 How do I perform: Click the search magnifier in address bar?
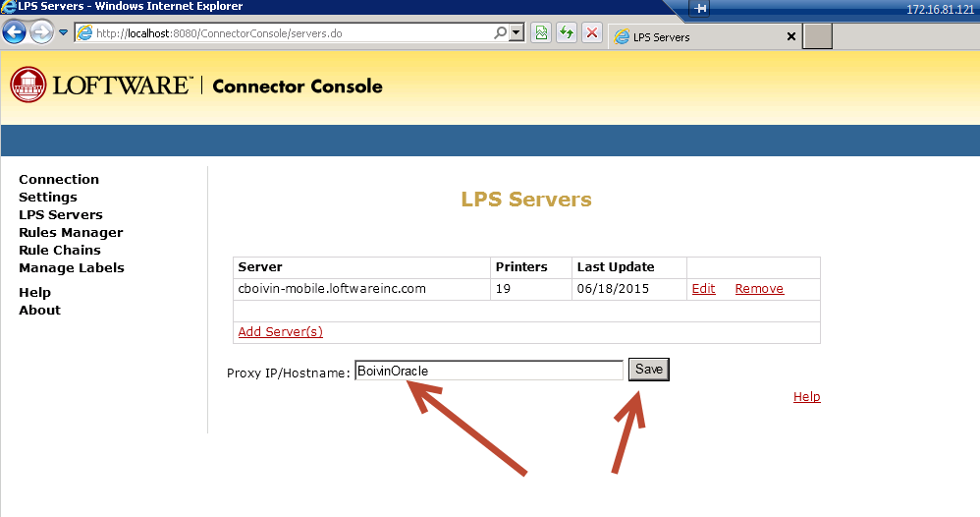500,32
